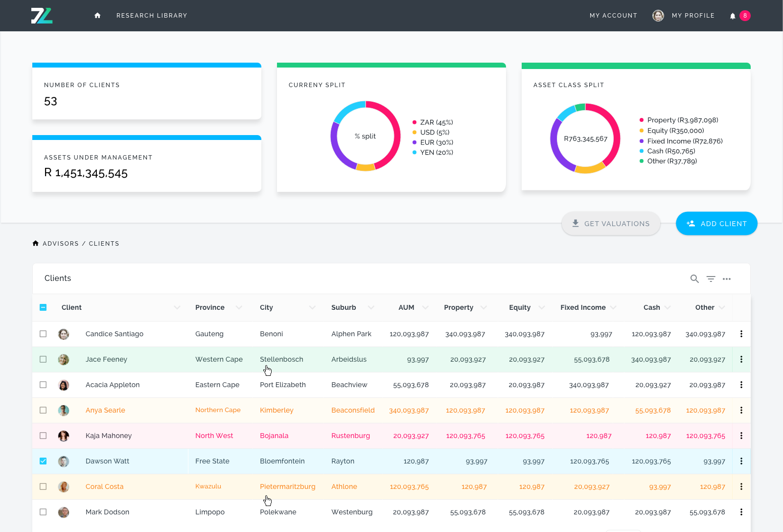The width and height of the screenshot is (783, 532).
Task: Click the Add Client button
Action: (716, 224)
